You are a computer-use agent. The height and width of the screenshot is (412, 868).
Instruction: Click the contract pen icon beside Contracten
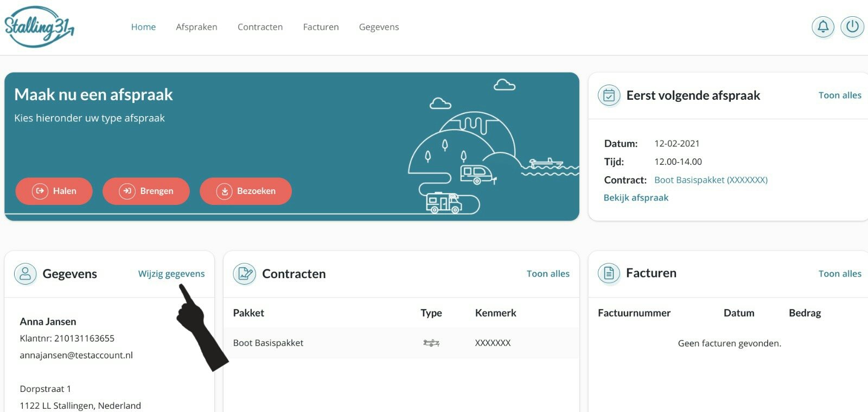pyautogui.click(x=245, y=274)
